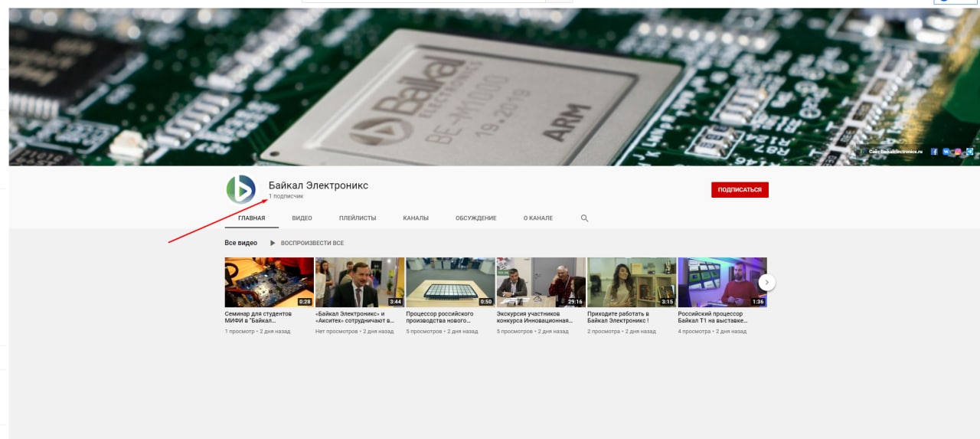Show next videos with right arrow
Image resolution: width=980 pixels, height=439 pixels.
767,283
